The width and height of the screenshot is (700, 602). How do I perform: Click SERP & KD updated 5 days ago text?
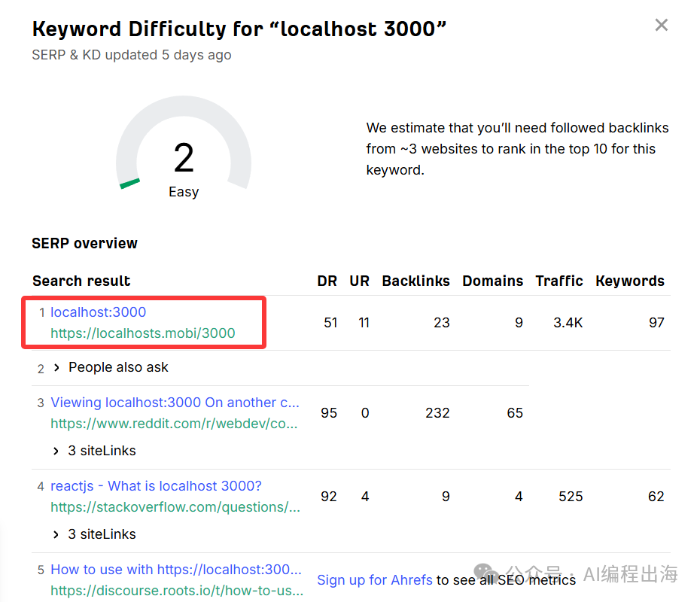132,55
